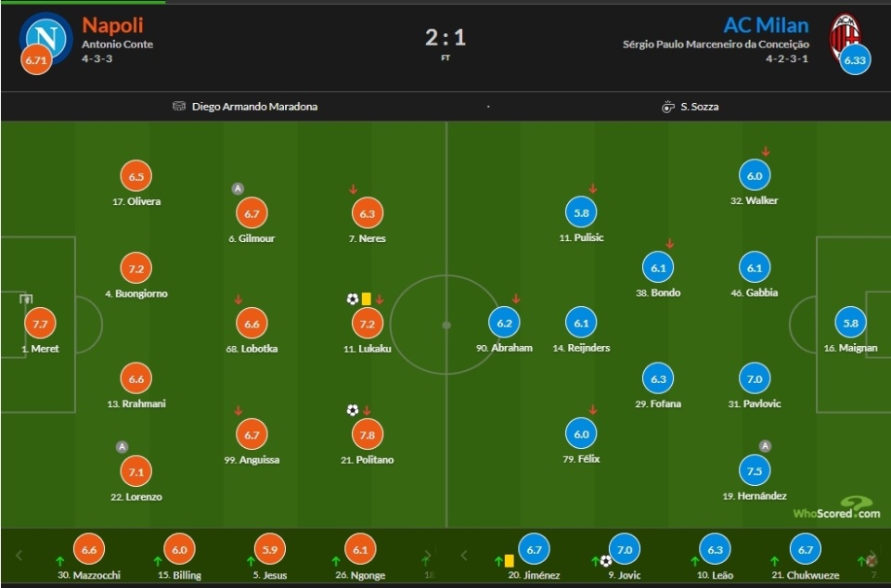The image size is (891, 588).
Task: Select substitute Jovic's 7.0 rating badge
Action: pos(624,550)
